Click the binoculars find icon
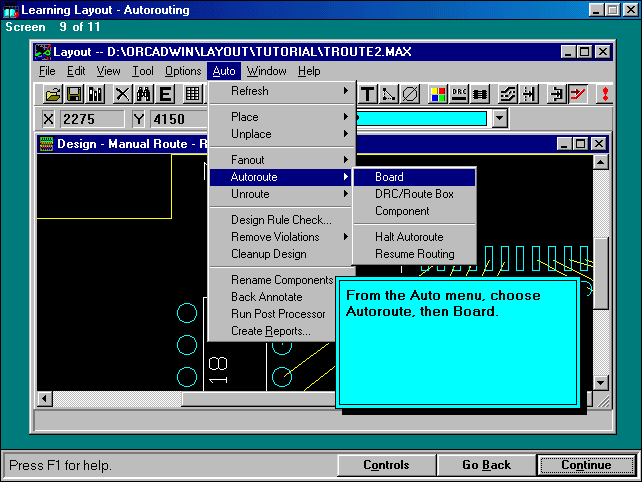Image resolution: width=642 pixels, height=482 pixels. point(143,94)
